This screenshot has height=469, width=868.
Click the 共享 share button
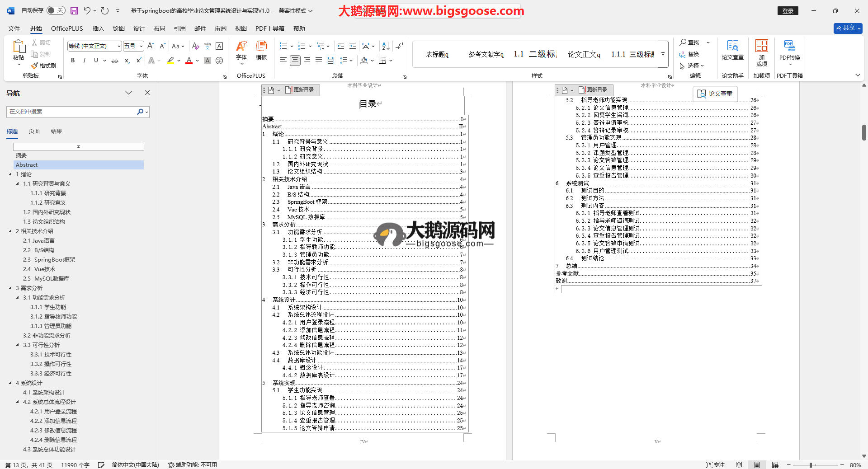[848, 28]
